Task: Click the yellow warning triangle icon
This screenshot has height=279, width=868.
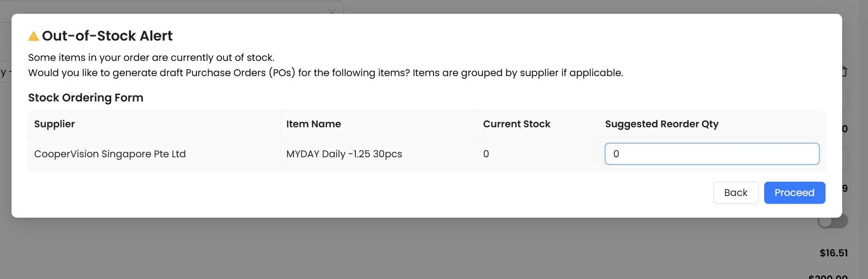Action: (x=34, y=36)
